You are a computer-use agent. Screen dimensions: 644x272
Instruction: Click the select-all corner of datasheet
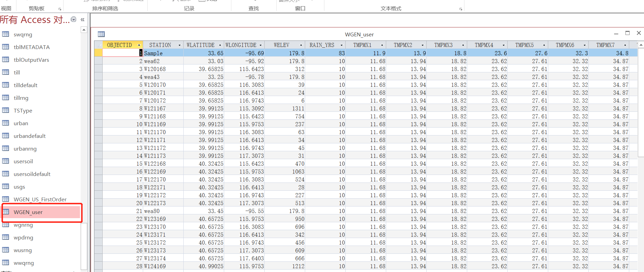click(x=99, y=45)
